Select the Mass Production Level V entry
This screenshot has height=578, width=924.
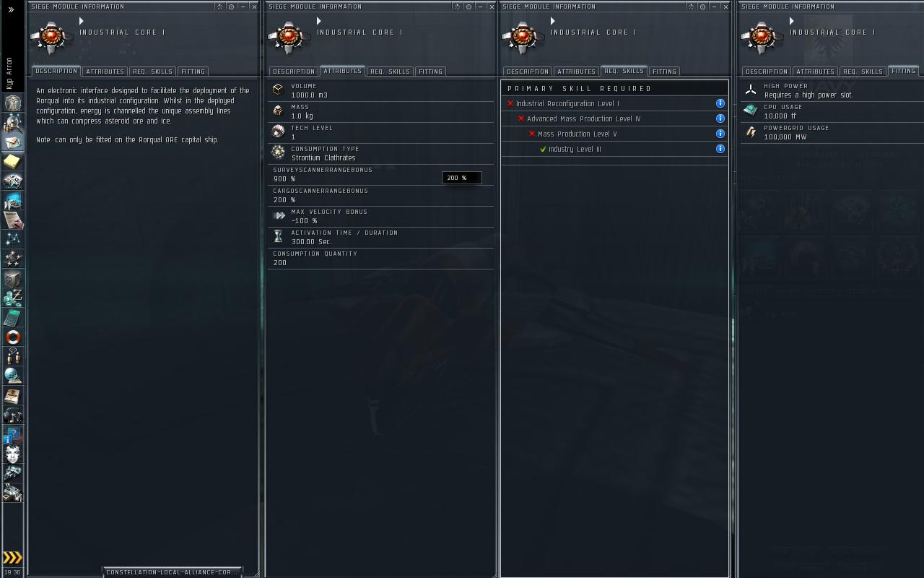click(577, 134)
